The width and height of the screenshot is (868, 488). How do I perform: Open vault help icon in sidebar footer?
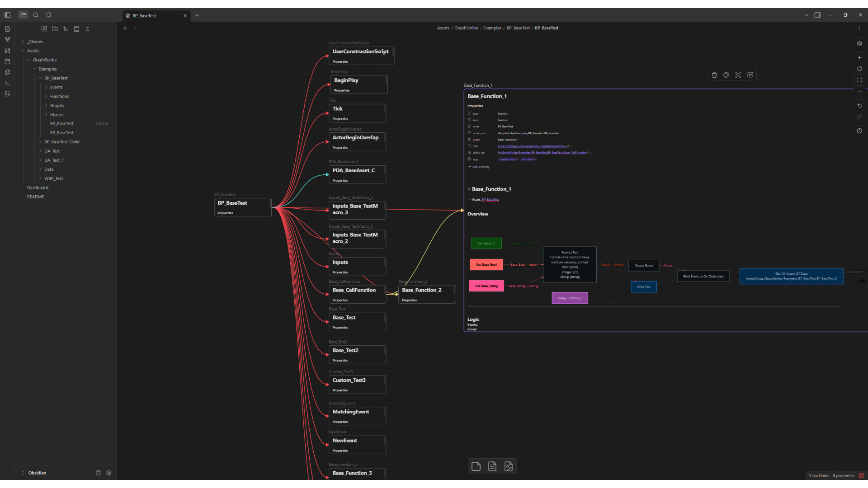click(99, 473)
